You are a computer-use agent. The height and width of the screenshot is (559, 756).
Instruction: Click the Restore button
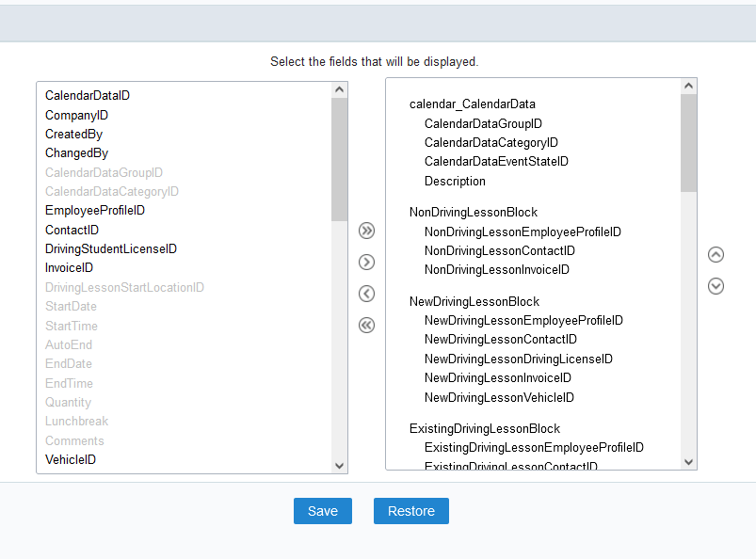(x=411, y=511)
